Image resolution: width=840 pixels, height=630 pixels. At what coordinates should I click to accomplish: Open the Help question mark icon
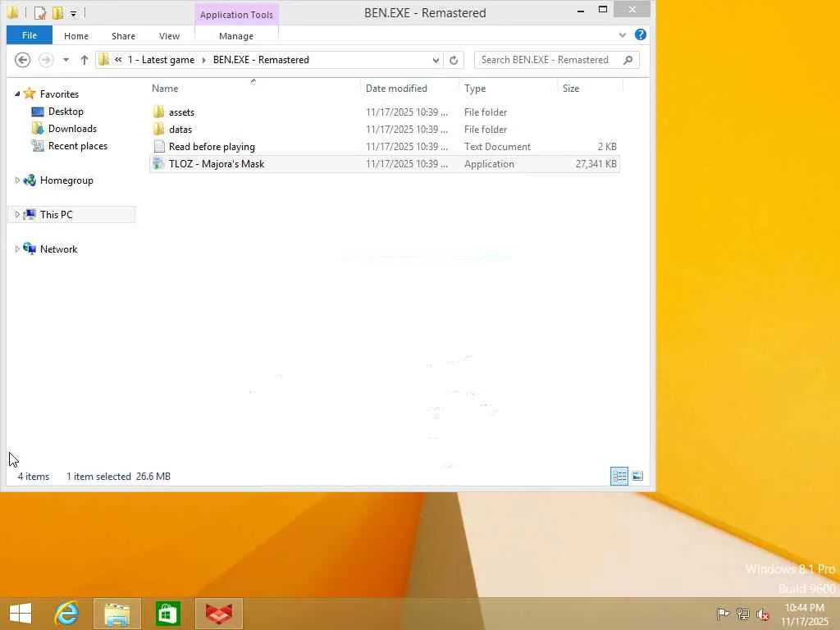640,34
